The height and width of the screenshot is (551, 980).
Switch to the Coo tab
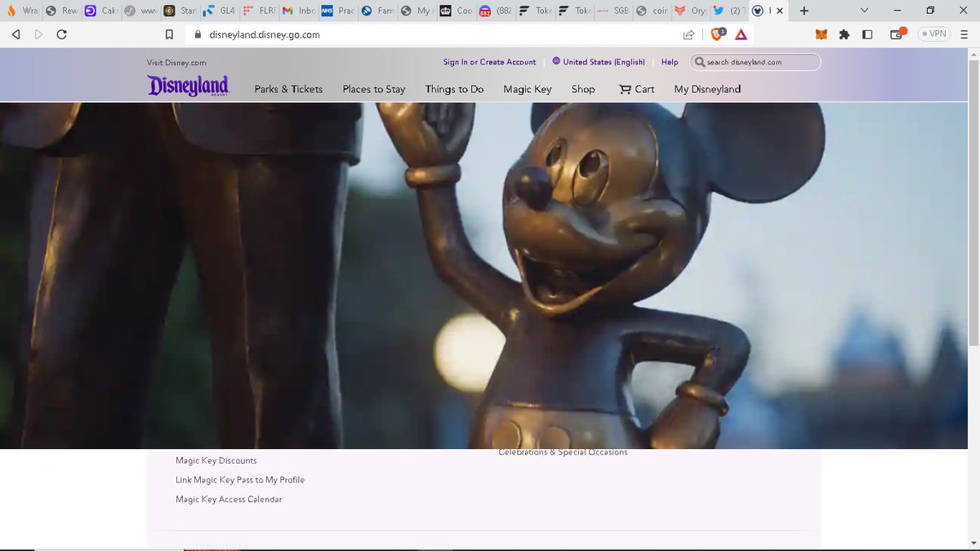[455, 11]
